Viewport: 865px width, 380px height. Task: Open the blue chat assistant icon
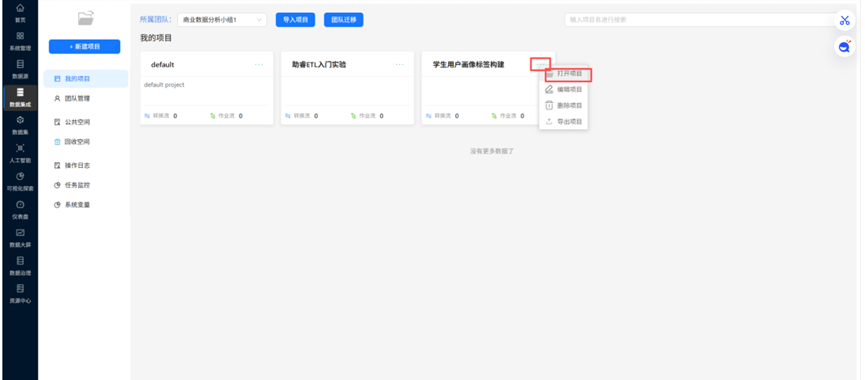click(845, 47)
